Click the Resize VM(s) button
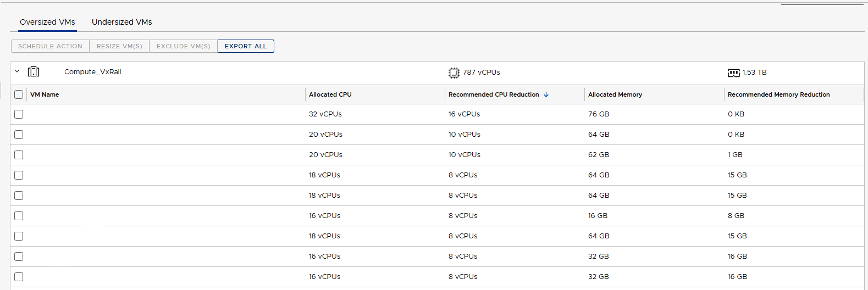This screenshot has height=290, width=868. [119, 46]
